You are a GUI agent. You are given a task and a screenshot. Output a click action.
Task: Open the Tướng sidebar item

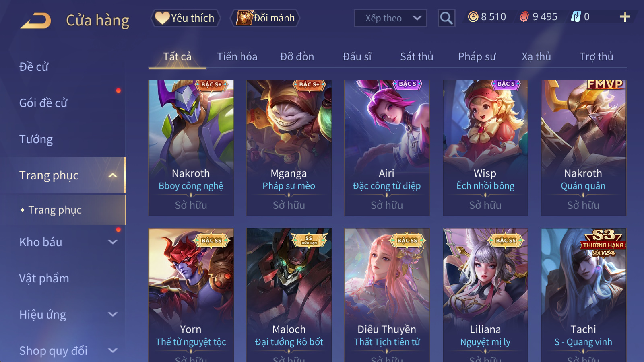point(36,139)
